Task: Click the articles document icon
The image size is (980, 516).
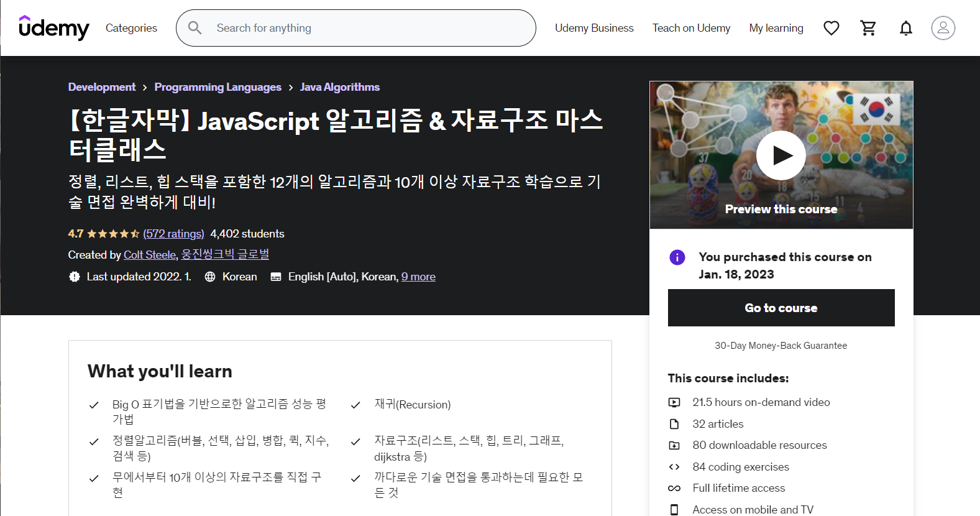Action: (674, 424)
